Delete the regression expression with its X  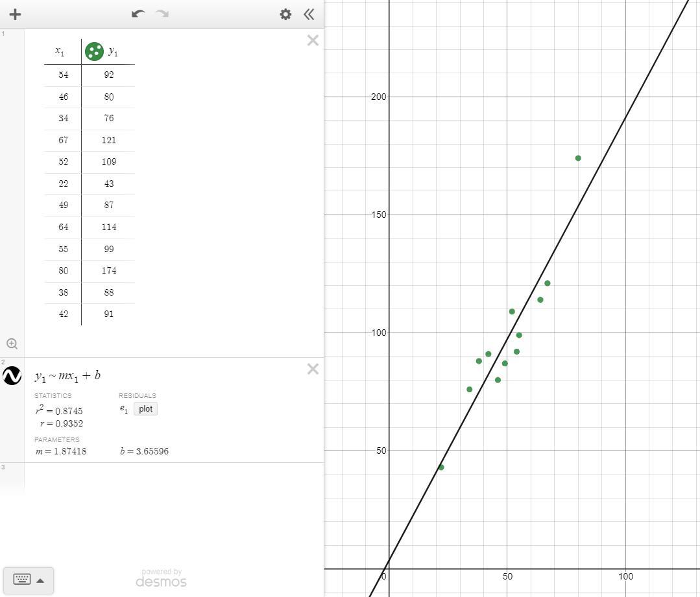point(313,369)
